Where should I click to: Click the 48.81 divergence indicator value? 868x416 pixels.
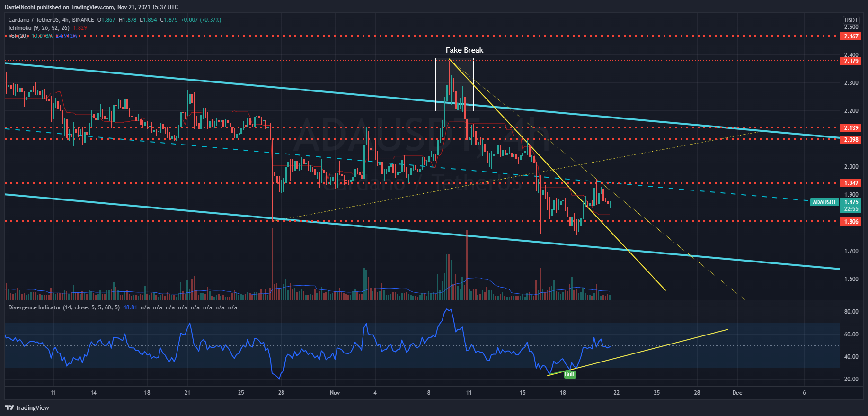(130, 307)
